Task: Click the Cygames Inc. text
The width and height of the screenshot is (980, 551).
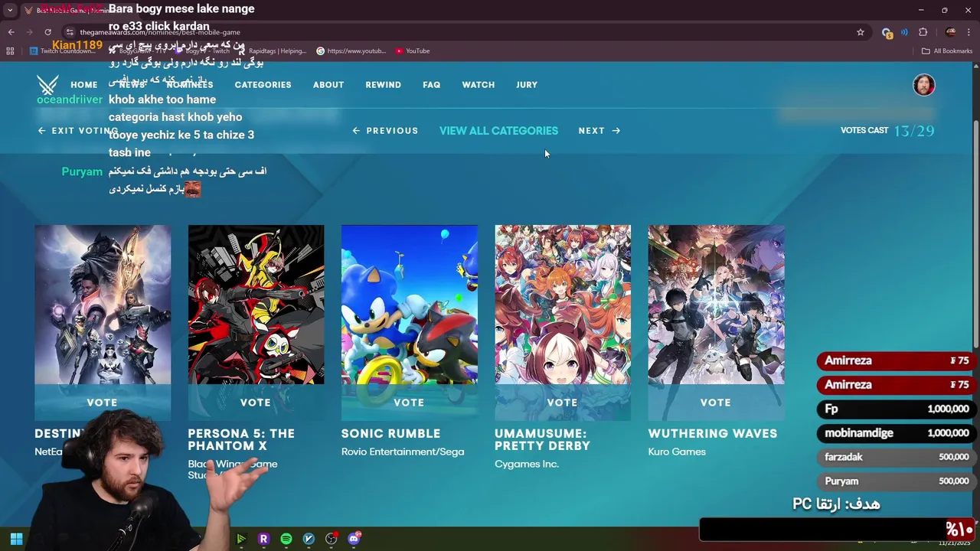Action: [527, 465]
